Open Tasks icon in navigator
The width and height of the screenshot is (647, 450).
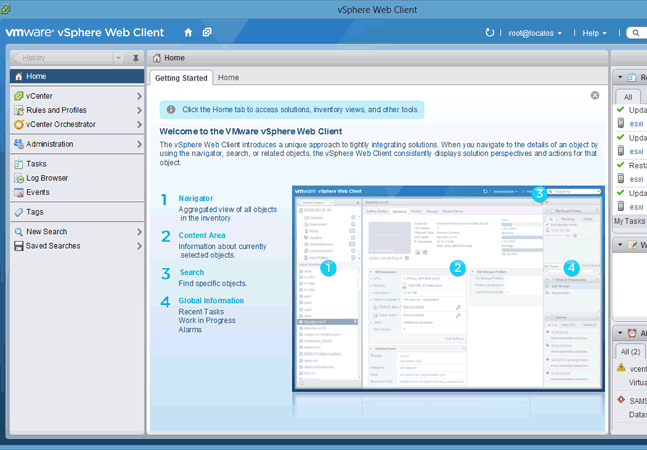[x=19, y=164]
